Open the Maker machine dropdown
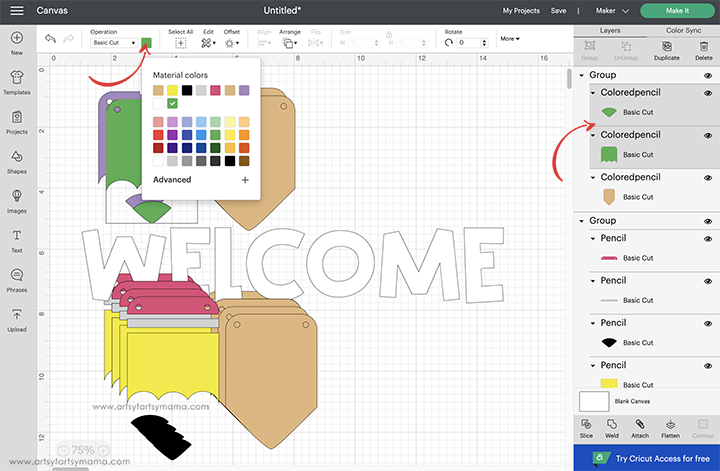This screenshot has height=471, width=720. point(612,11)
